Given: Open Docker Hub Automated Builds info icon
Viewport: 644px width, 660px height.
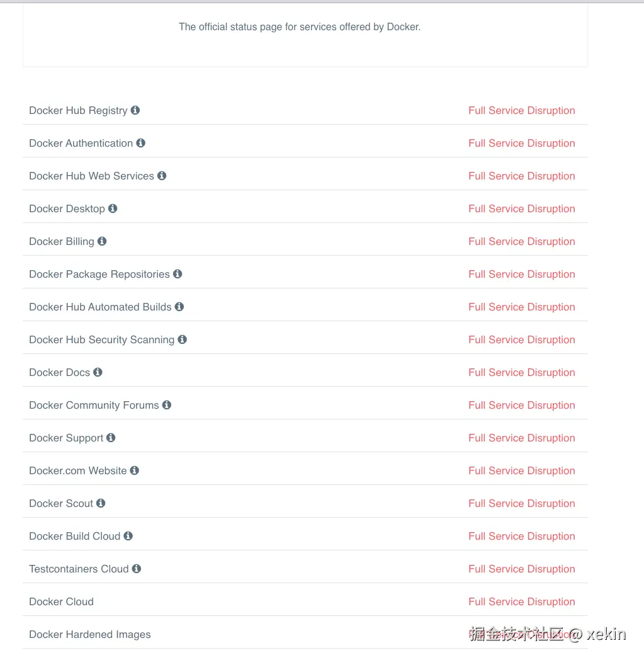Looking at the screenshot, I should click(x=179, y=307).
